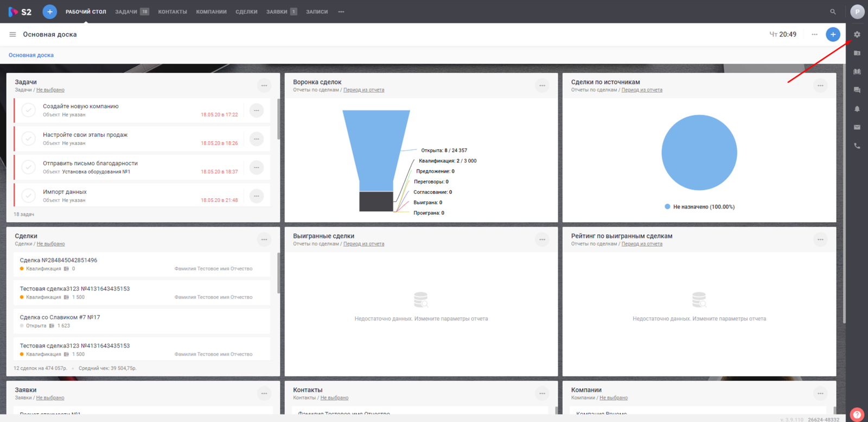The height and width of the screenshot is (422, 868).
Task: Click the bell notifications icon in sidebar
Action: 857,109
